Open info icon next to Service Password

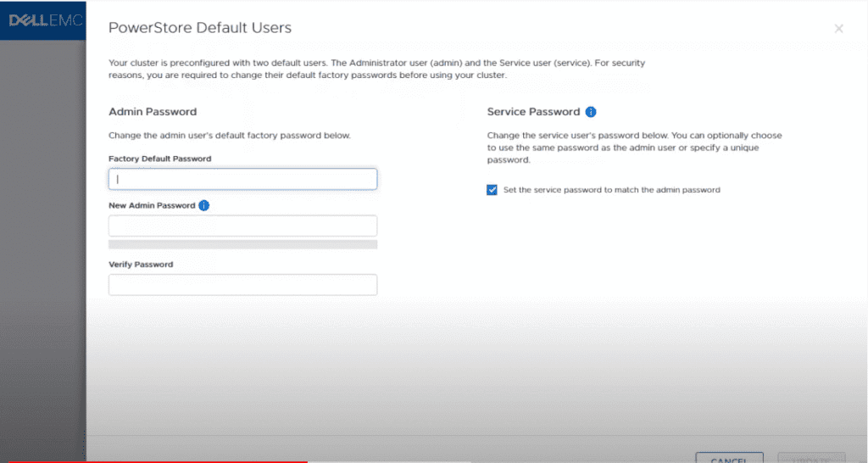coord(591,112)
